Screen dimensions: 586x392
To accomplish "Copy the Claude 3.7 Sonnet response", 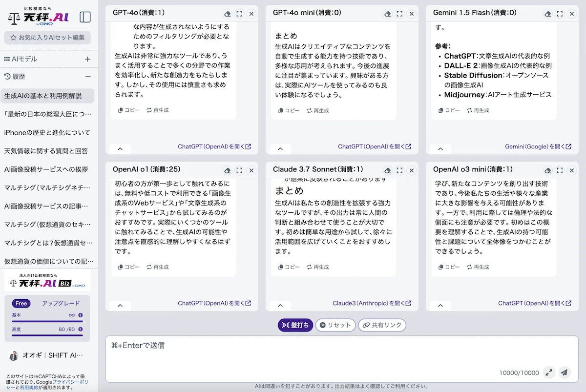I will point(289,267).
